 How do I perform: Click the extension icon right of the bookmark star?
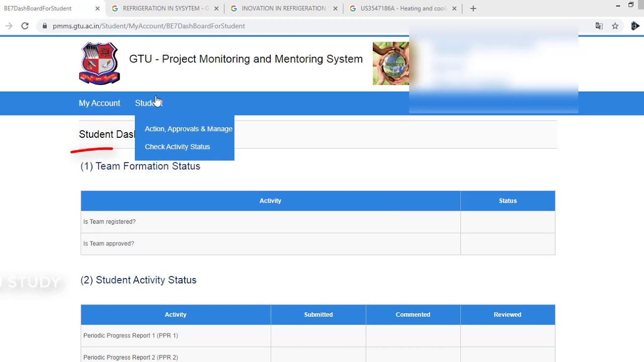[x=635, y=26]
